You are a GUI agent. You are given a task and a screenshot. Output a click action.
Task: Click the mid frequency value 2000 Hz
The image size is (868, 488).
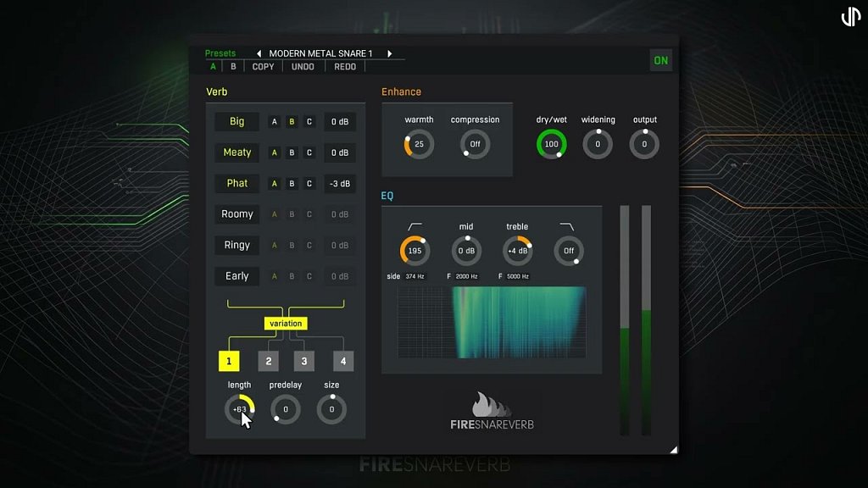tap(467, 276)
